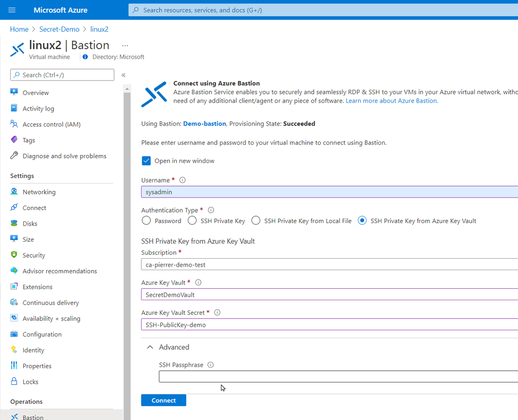
Task: Open Overview in the sidebar
Action: pyautogui.click(x=36, y=93)
